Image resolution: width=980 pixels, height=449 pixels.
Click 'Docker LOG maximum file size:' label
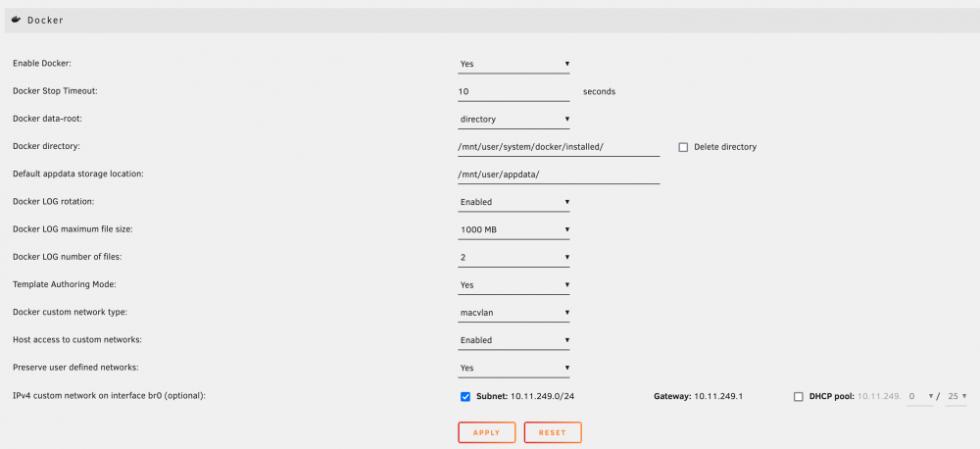pos(73,229)
